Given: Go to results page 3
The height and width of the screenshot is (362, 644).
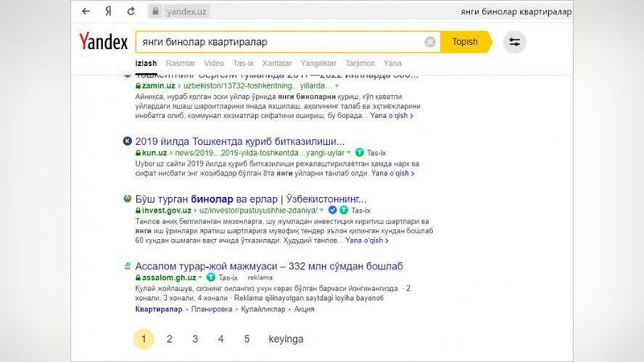Looking at the screenshot, I should 195,339.
